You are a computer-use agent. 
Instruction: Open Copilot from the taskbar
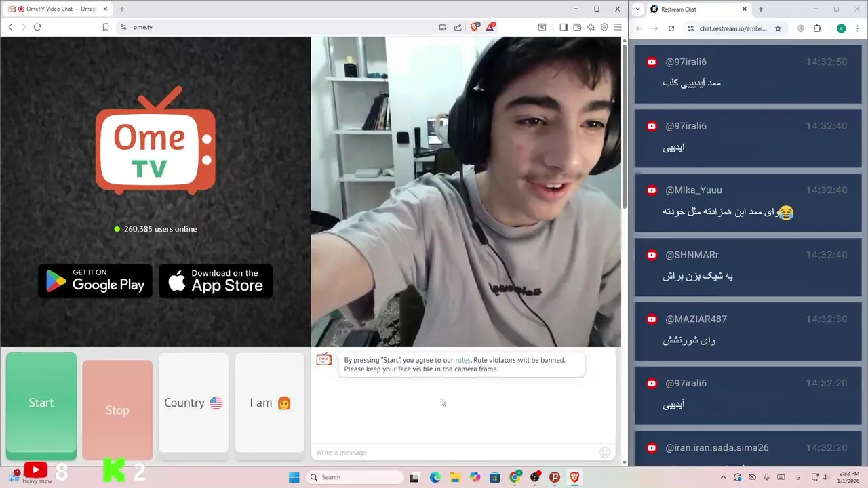[475, 477]
